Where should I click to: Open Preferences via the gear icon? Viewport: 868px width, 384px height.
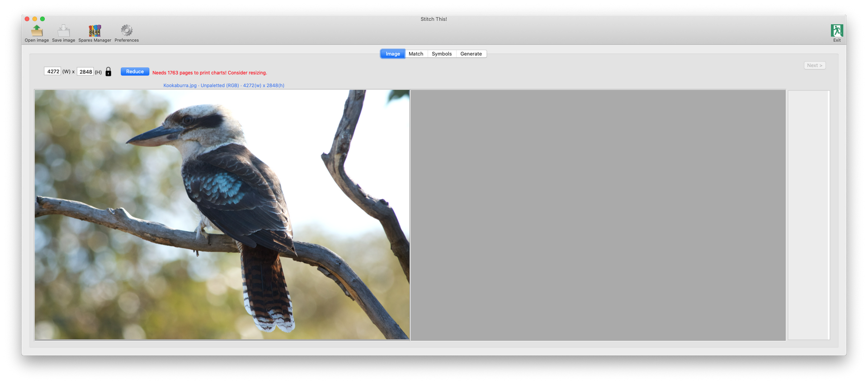click(127, 31)
